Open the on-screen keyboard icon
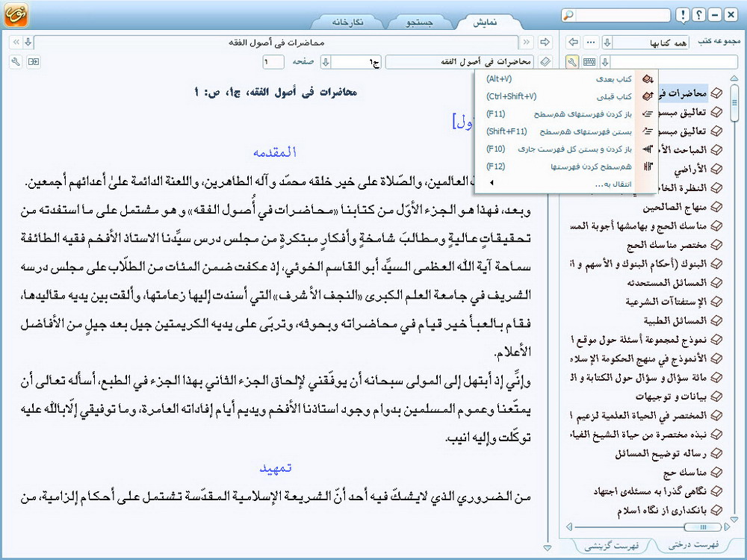This screenshot has width=747, height=560. click(x=589, y=61)
